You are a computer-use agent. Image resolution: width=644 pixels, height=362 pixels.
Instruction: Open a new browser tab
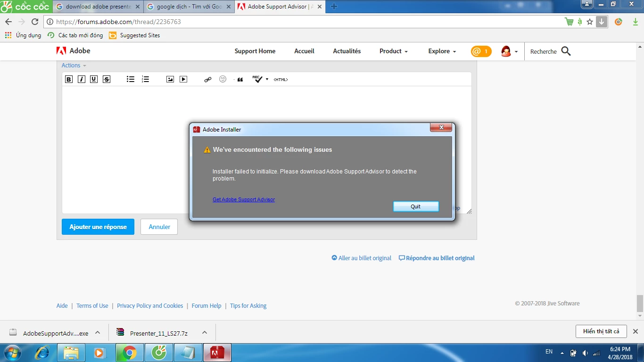(334, 7)
